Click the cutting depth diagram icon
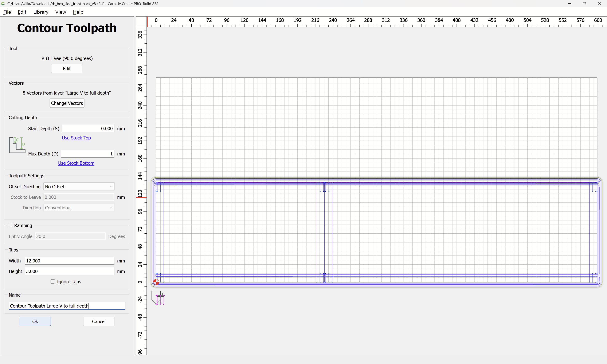Image resolution: width=607 pixels, height=364 pixels. [x=17, y=145]
